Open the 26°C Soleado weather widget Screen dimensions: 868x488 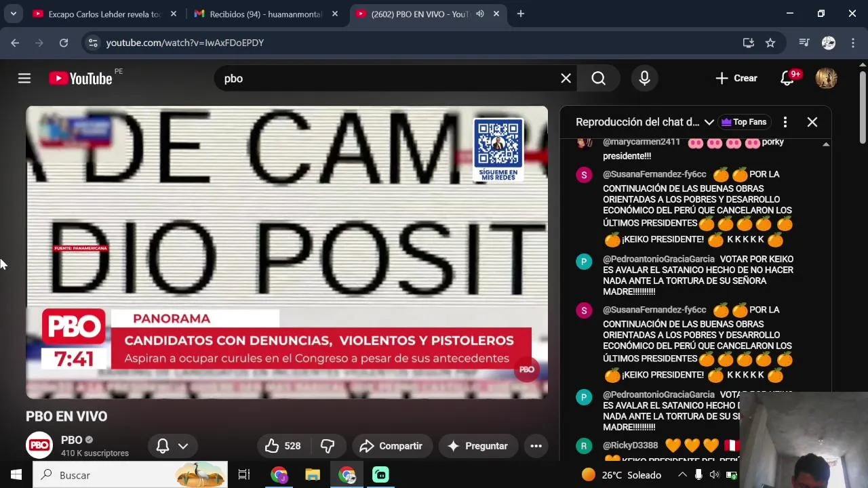pos(622,475)
